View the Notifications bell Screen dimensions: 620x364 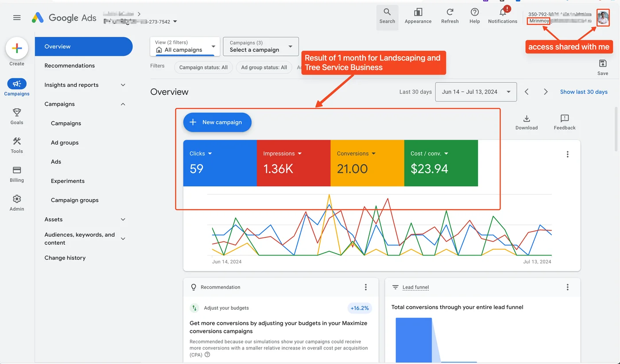coord(502,17)
